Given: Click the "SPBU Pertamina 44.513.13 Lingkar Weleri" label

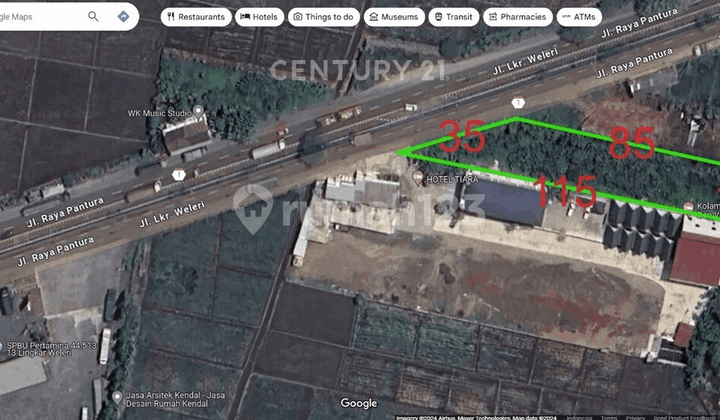Looking at the screenshot, I should [51, 349].
